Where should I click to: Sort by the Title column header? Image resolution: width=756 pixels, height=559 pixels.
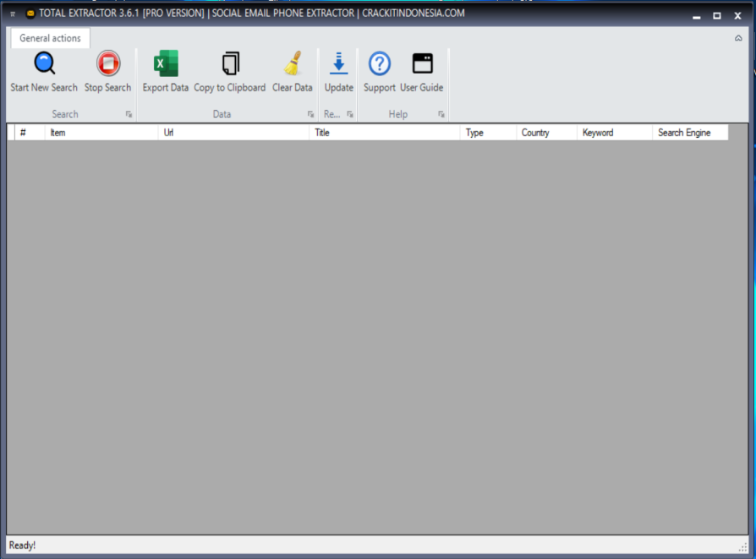pyautogui.click(x=384, y=133)
